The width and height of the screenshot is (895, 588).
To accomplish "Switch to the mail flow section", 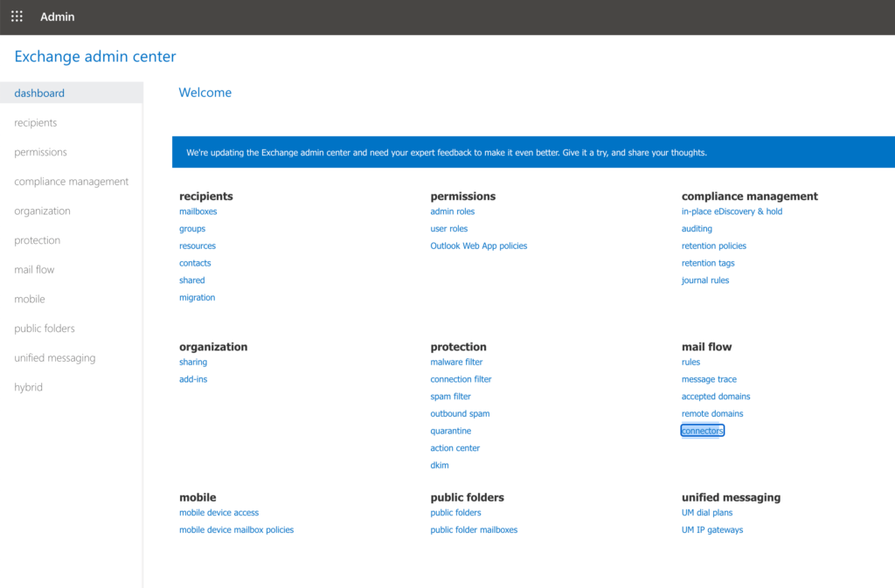I will click(34, 269).
